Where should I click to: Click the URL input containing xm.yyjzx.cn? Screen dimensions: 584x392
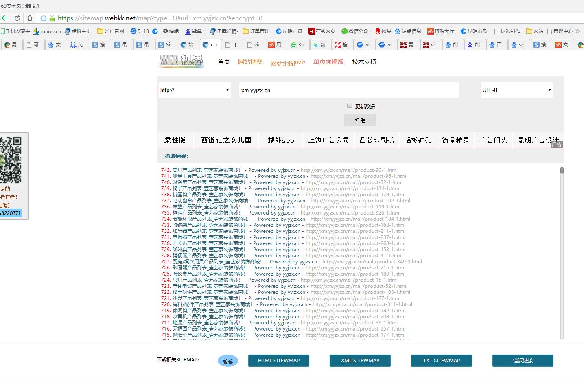coord(348,90)
